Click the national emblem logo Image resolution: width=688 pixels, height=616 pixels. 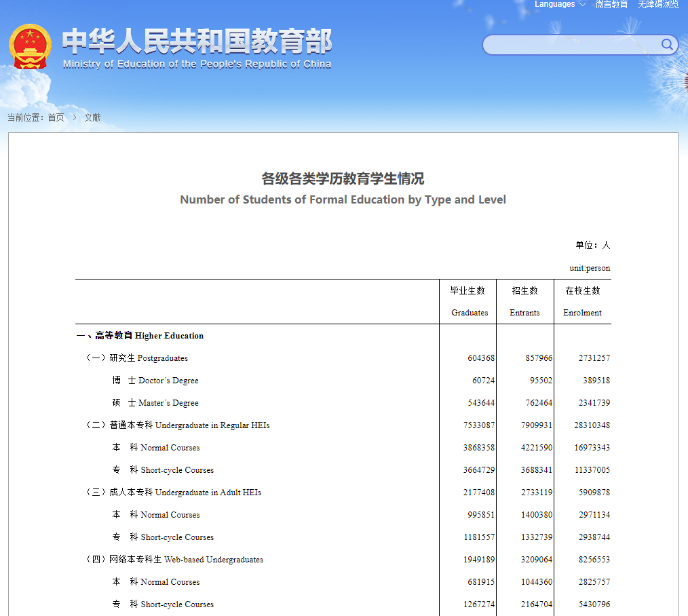[x=31, y=47]
